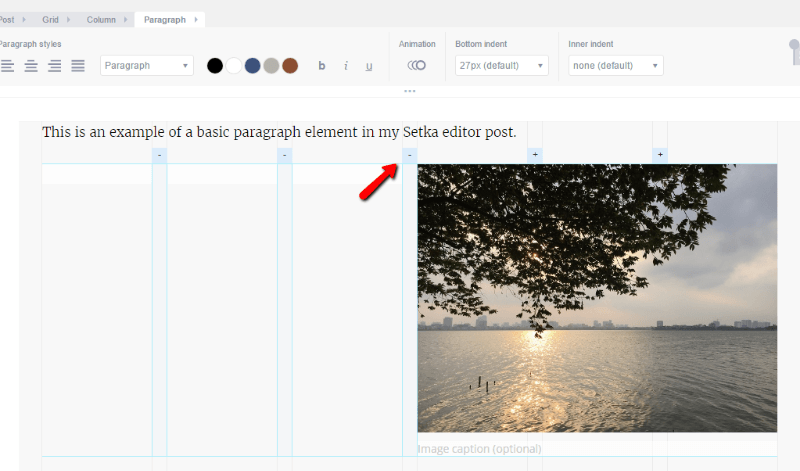
Task: Align paragraph text left
Action: pyautogui.click(x=7, y=66)
